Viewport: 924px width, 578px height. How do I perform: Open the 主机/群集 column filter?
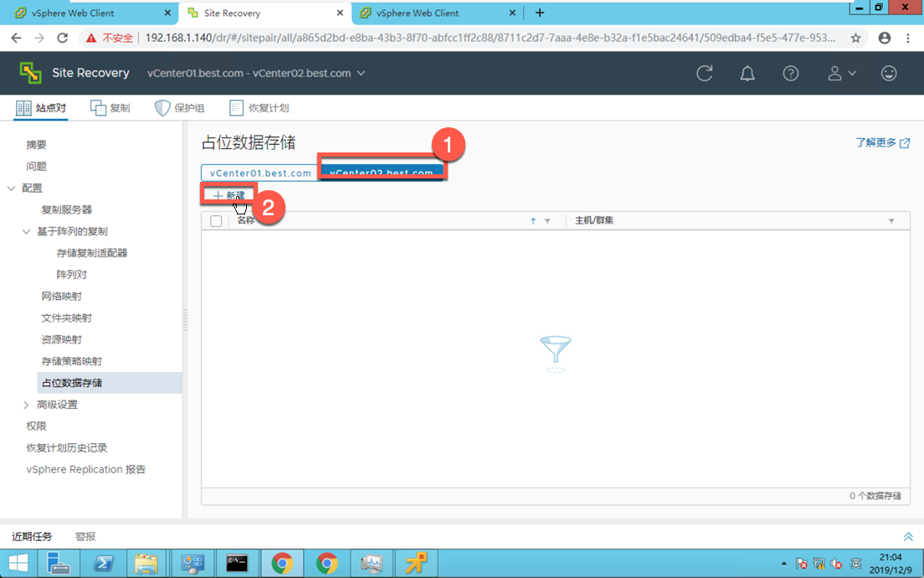click(891, 221)
